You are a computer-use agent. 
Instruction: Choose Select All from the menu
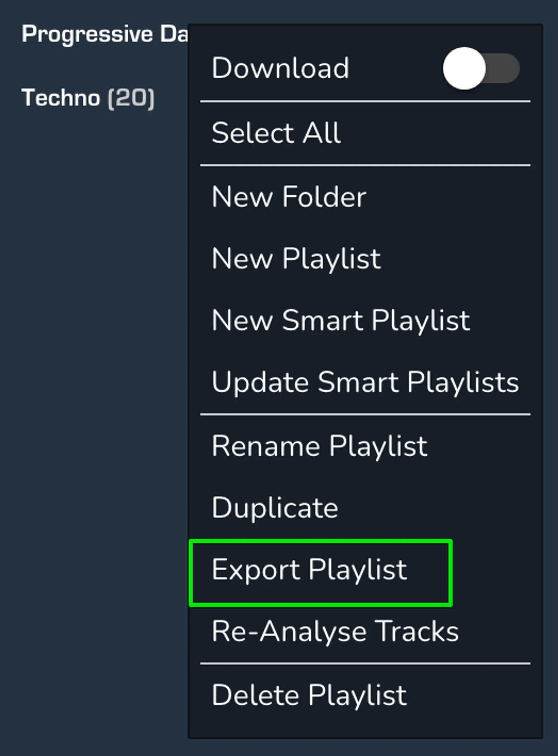(x=276, y=132)
